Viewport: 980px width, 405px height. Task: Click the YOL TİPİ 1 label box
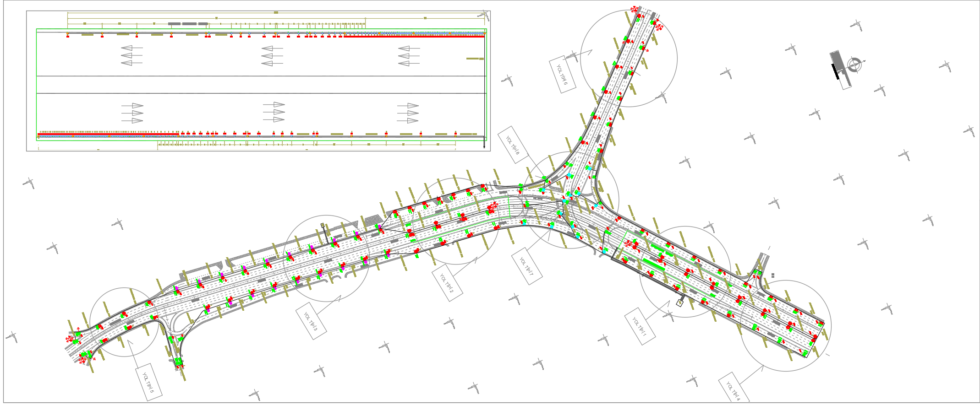click(x=640, y=326)
